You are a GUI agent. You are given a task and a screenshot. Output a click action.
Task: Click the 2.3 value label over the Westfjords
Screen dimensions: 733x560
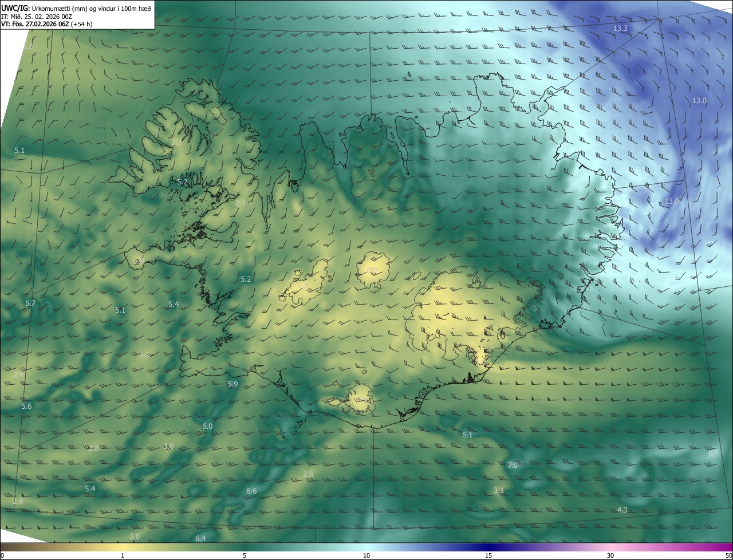tap(176, 143)
